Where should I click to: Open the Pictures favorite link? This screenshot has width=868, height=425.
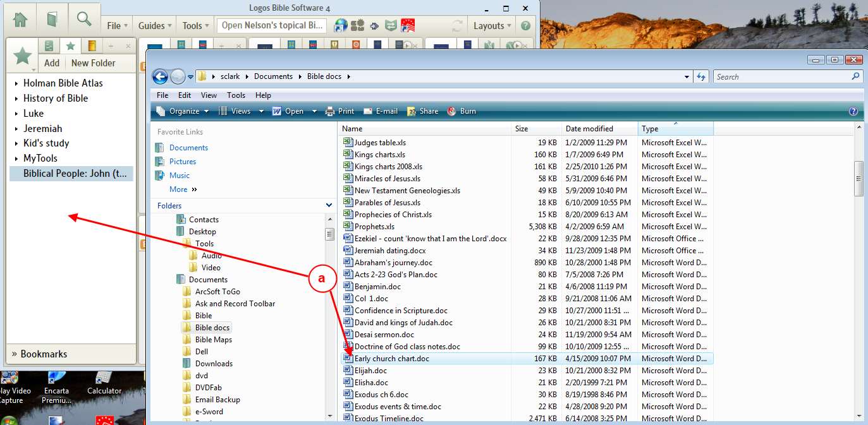point(183,162)
